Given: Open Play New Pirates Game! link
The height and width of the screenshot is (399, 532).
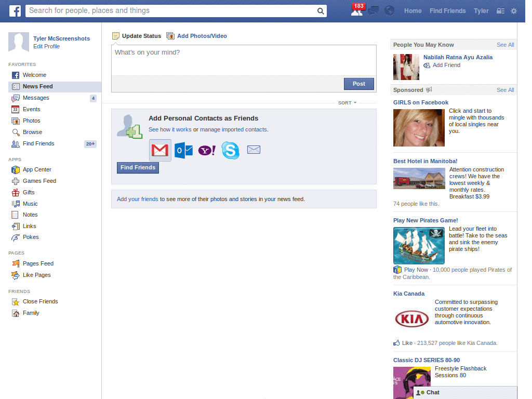Looking at the screenshot, I should pos(425,220).
